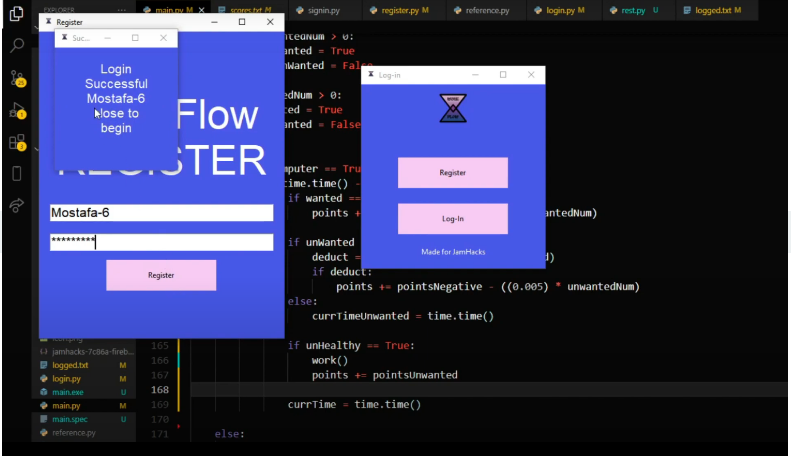791x456 pixels.
Task: Open the Search view in activity bar
Action: point(17,45)
